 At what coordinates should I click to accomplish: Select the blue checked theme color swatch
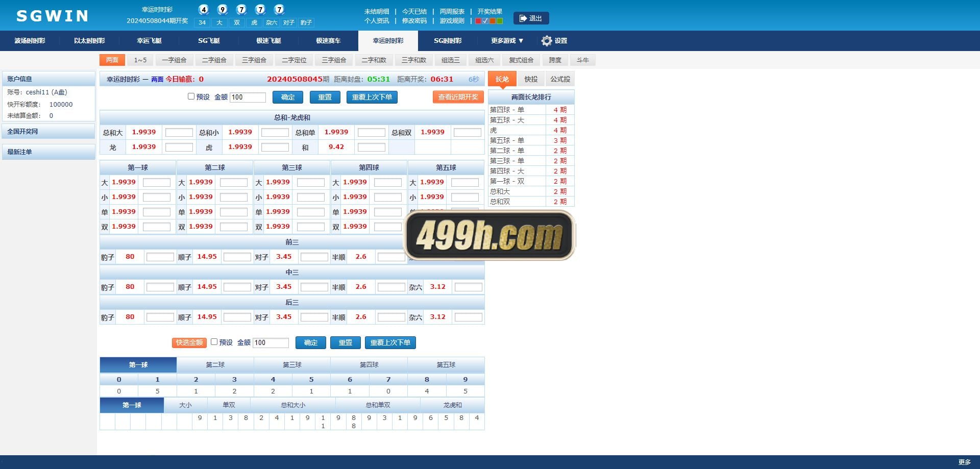coord(485,21)
